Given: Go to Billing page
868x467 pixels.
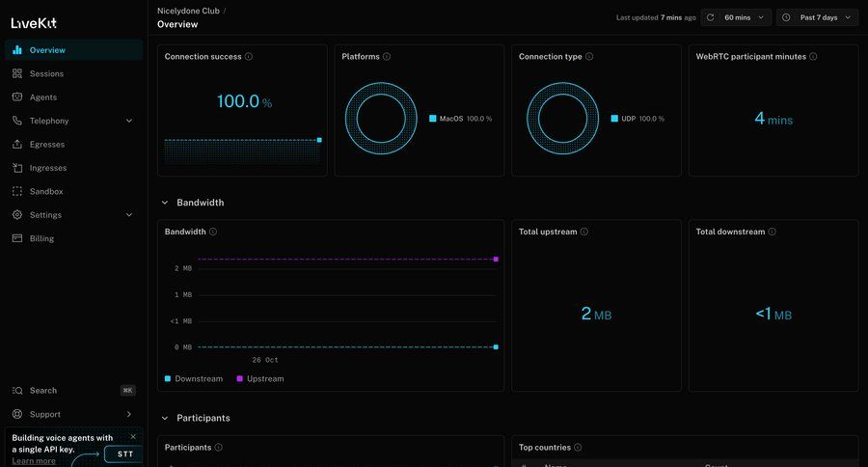Looking at the screenshot, I should 73,238.
